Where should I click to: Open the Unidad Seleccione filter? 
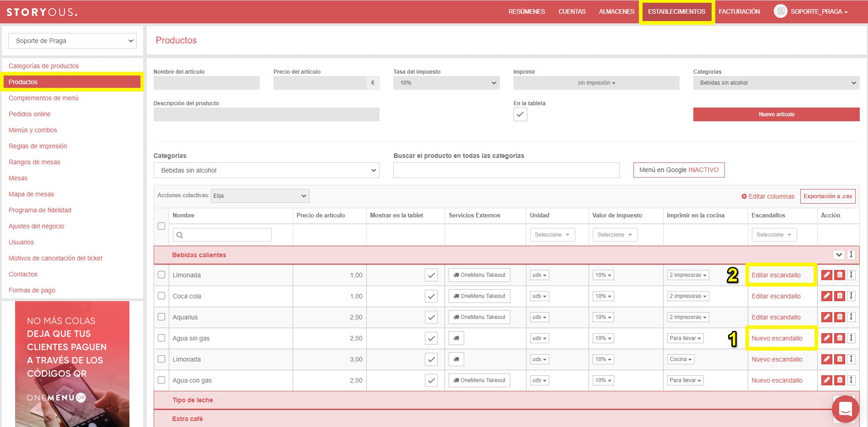pyautogui.click(x=552, y=235)
